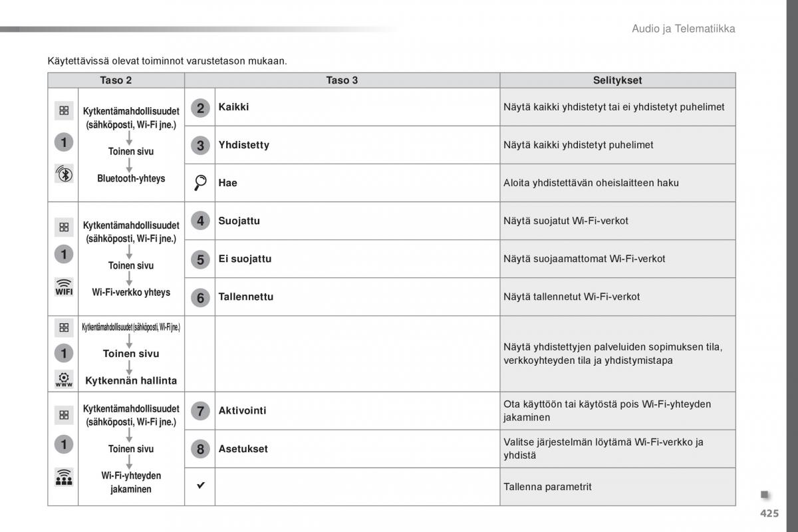Click the Yhdistetty label
This screenshot has height=532, width=798.
pos(243,145)
